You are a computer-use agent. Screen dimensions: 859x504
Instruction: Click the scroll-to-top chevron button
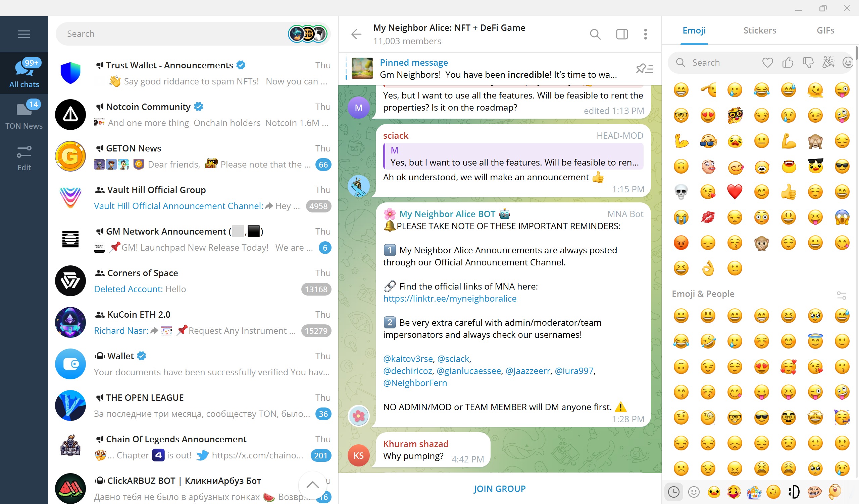pyautogui.click(x=312, y=485)
